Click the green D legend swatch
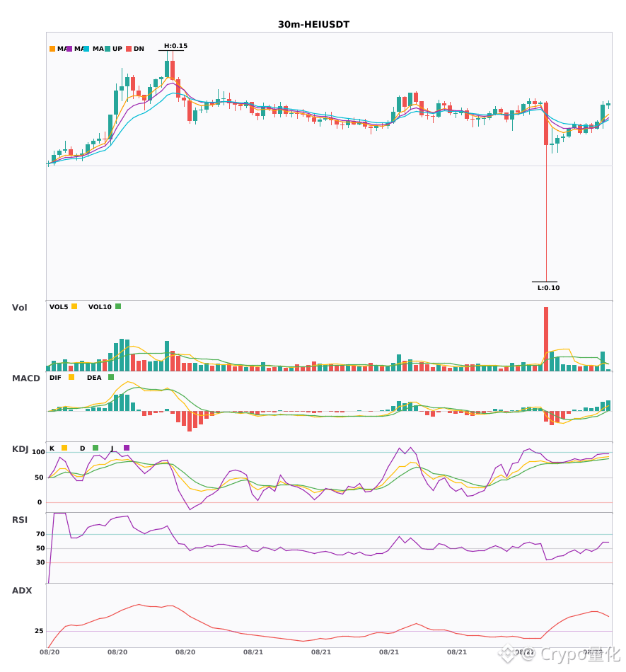 click(x=95, y=448)
